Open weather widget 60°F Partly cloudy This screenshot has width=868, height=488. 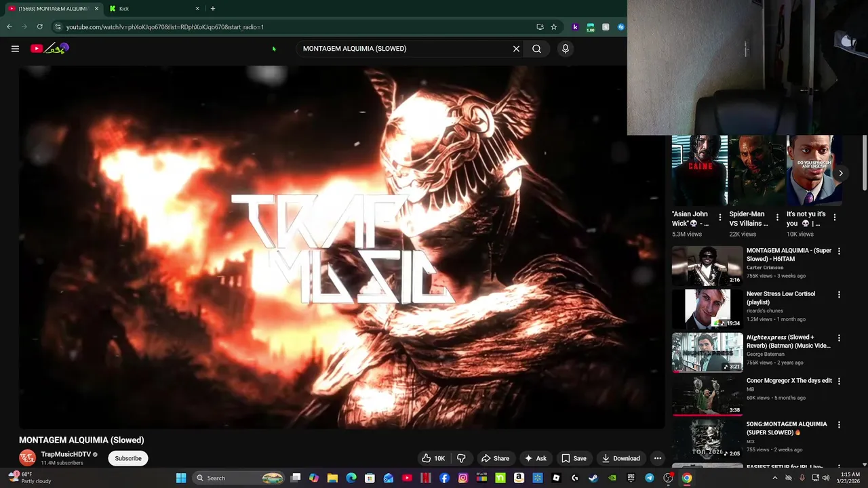[x=28, y=478]
